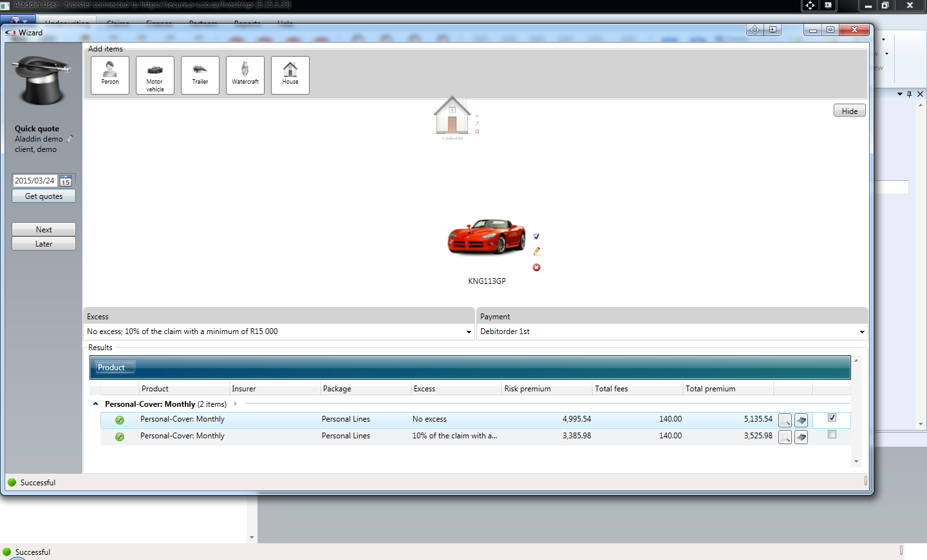Toggle the checkmark next to the red car

pos(536,236)
